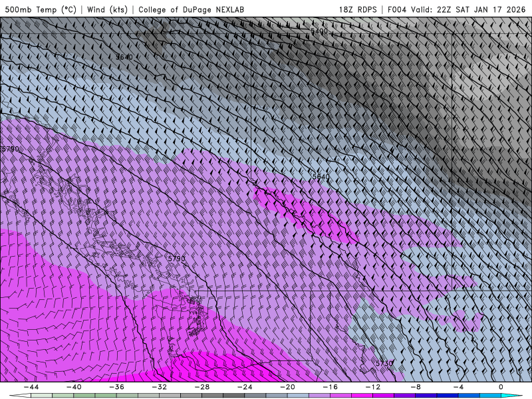
Task: Click the 5790 contour label at the map's left edge
Action: tap(10, 149)
